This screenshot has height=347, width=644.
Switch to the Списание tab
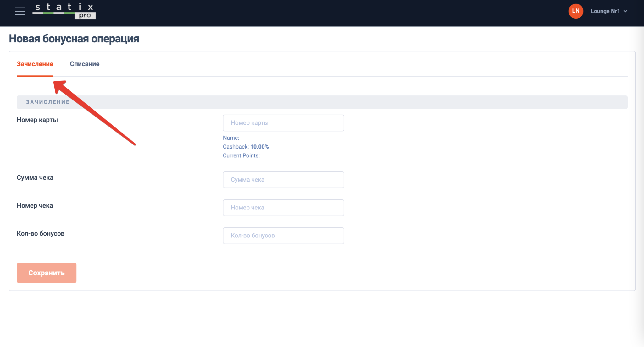coord(84,64)
